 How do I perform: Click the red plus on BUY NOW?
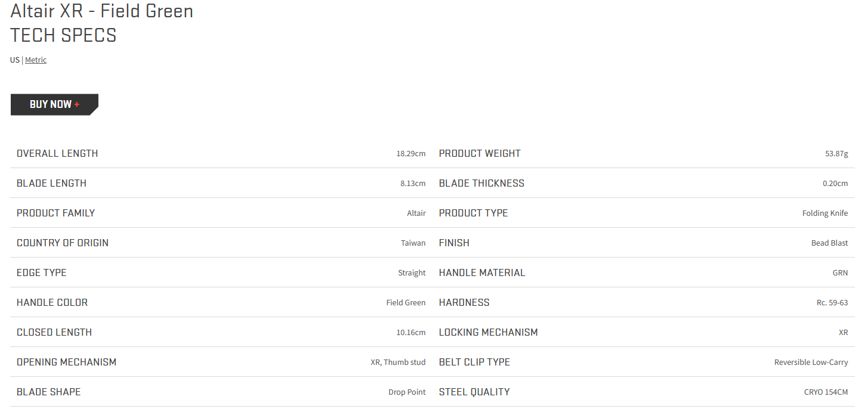pos(77,104)
